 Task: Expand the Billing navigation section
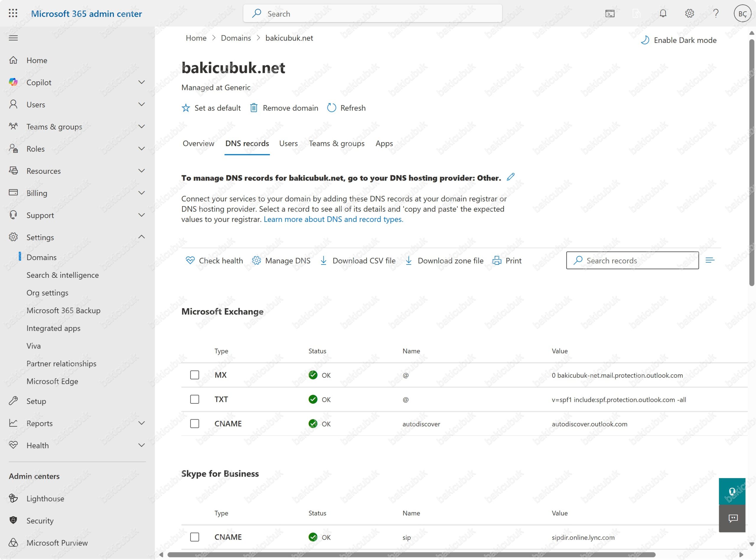pos(141,193)
